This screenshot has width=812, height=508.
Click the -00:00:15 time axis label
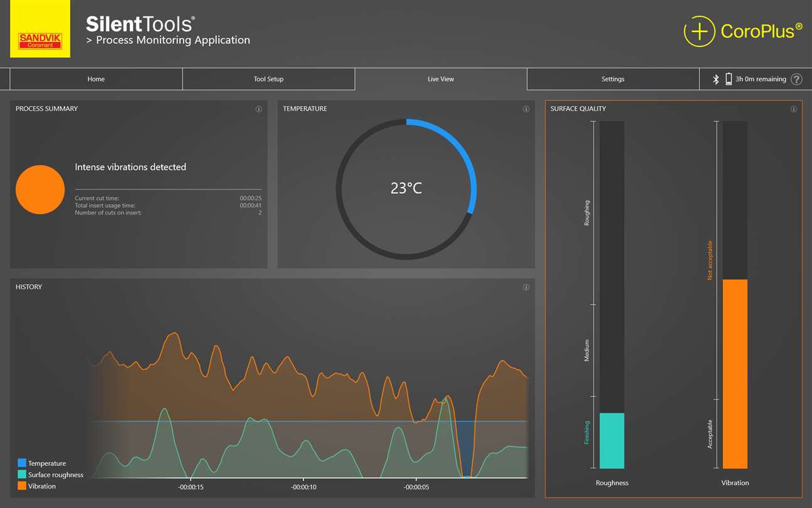(191, 487)
